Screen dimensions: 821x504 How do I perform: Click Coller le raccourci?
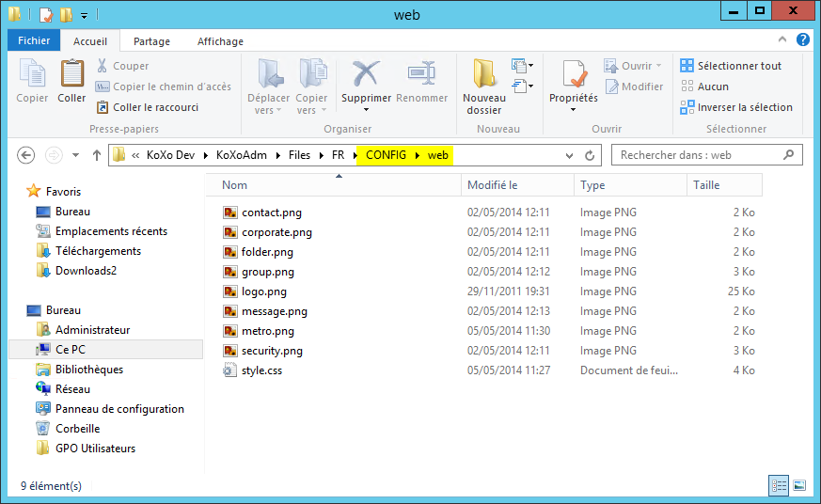click(x=148, y=107)
